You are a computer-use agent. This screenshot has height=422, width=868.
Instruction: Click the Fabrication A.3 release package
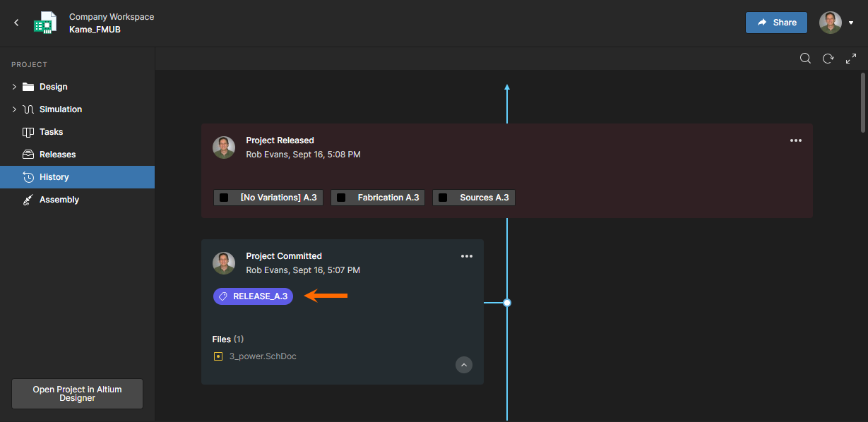378,198
